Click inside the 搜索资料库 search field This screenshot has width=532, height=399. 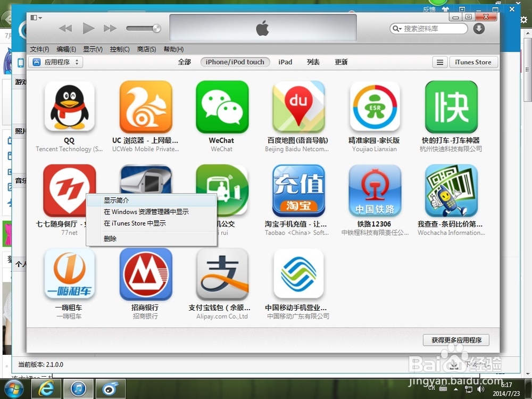click(x=431, y=28)
